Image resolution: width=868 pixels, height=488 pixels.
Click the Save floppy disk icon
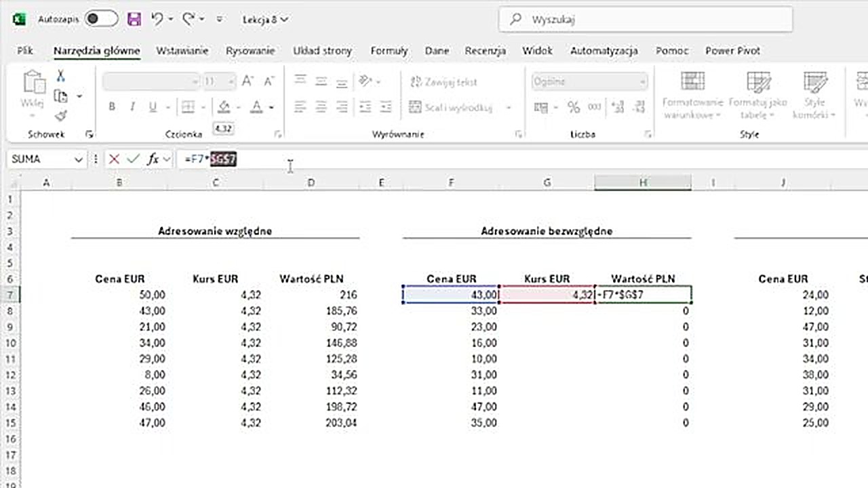[134, 20]
